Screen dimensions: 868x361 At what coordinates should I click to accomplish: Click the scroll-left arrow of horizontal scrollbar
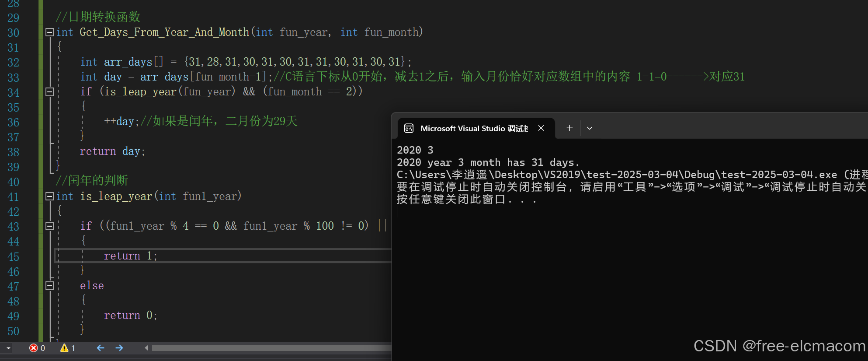[x=146, y=348]
